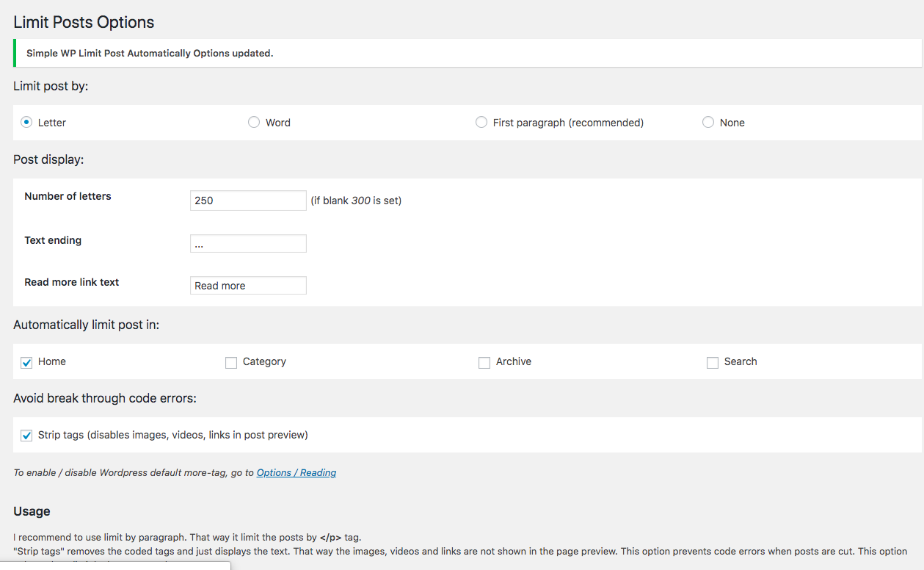This screenshot has width=924, height=570.
Task: Choose the Word limit option
Action: [x=254, y=123]
